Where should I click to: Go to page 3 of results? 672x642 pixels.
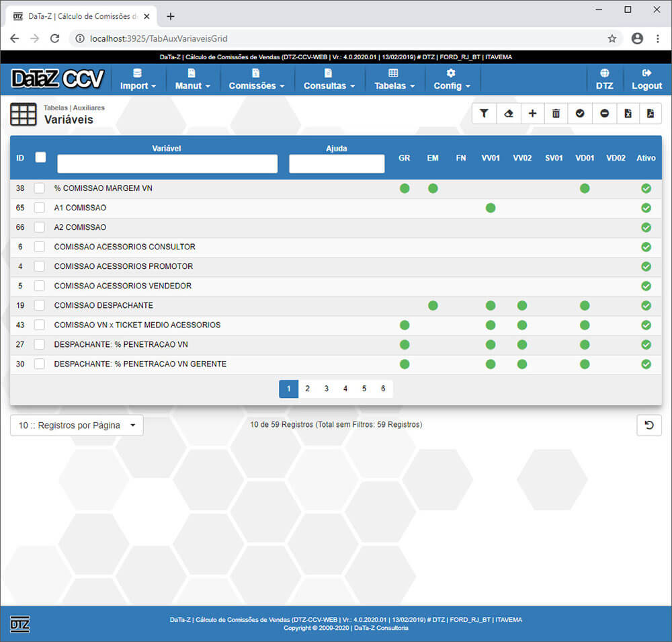[326, 389]
